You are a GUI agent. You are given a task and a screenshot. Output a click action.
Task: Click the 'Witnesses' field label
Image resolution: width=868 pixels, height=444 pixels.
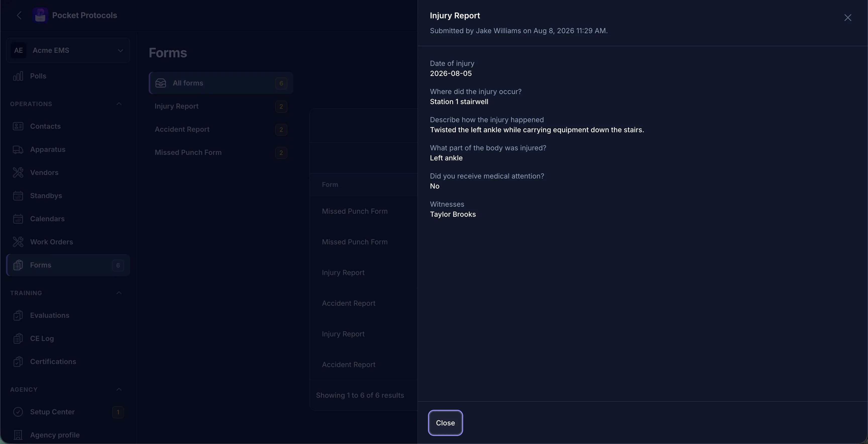point(447,204)
